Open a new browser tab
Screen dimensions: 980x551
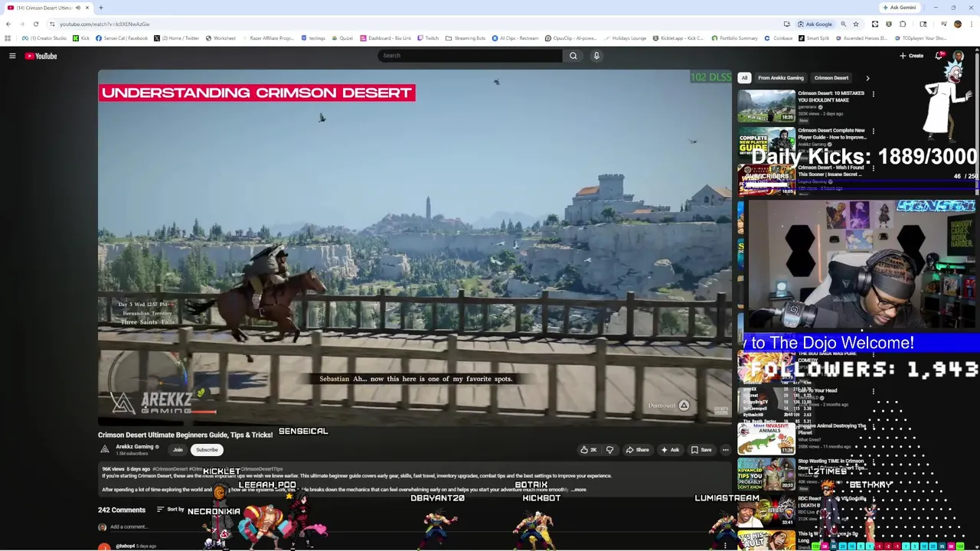pos(100,8)
